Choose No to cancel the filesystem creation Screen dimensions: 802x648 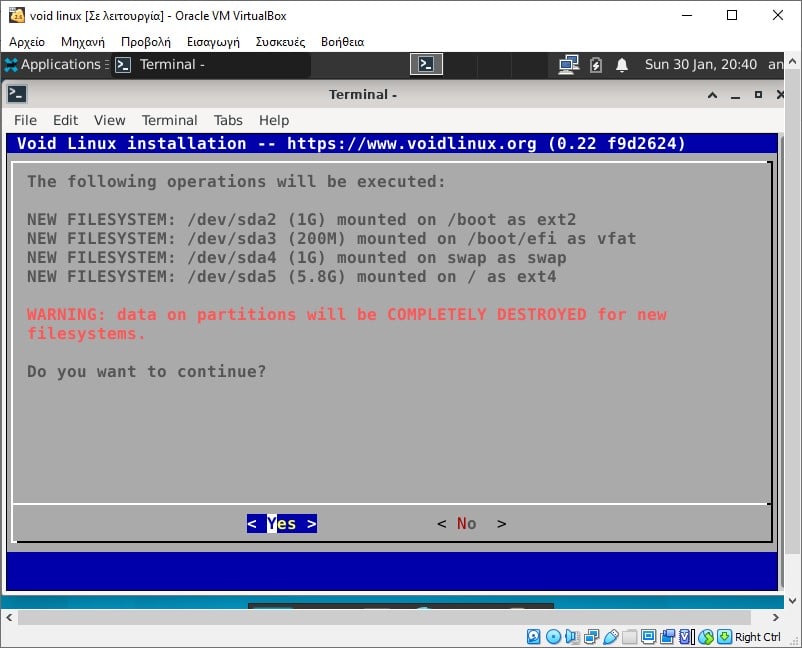tap(470, 523)
